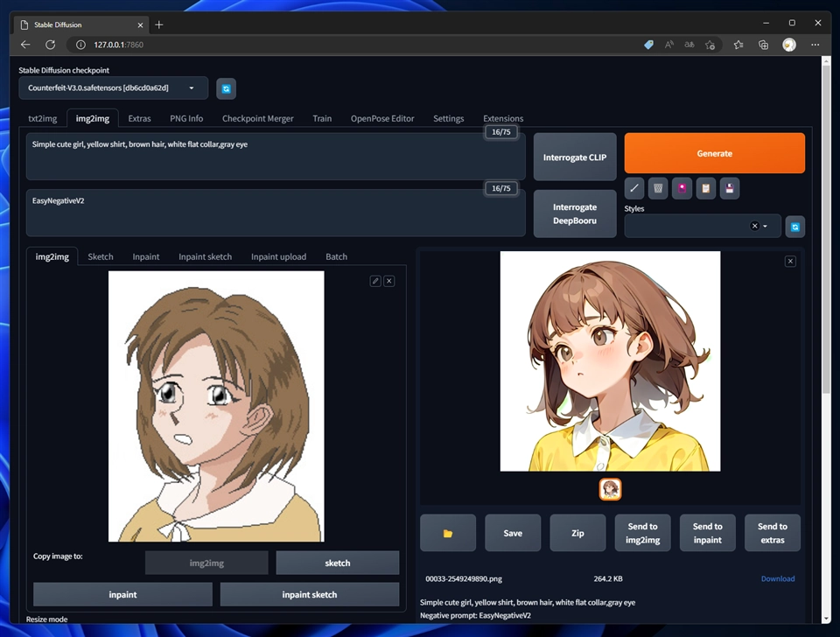Screen dimensions: 840x637
Task: Expand the Styles dropdown arrow
Action: [765, 226]
